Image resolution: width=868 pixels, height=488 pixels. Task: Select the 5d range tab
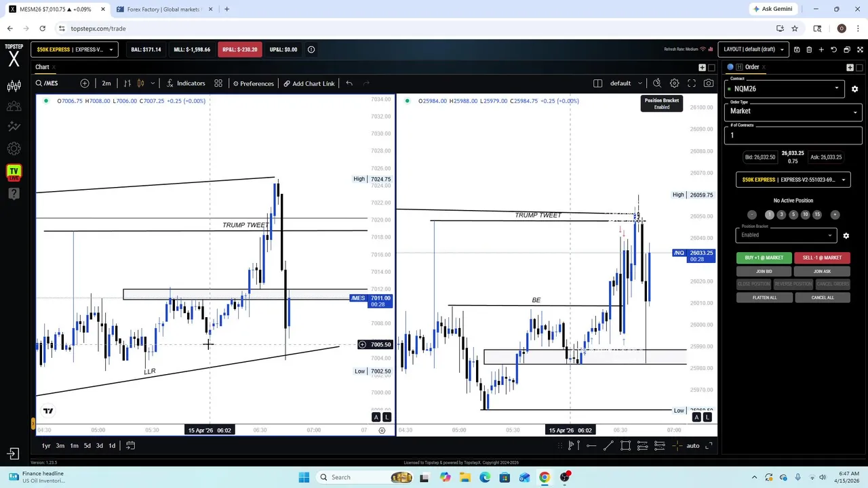(87, 446)
